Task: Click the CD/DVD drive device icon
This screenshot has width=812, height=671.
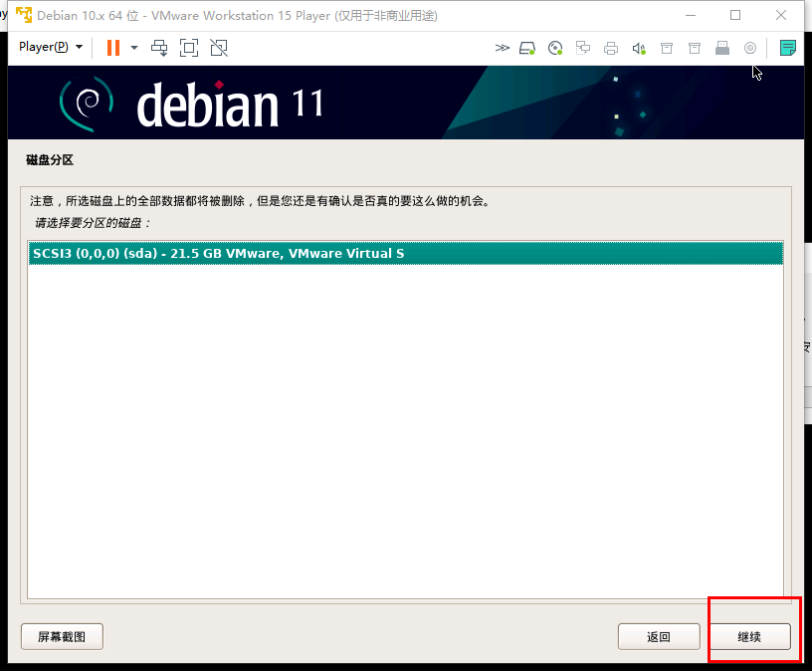Action: [555, 48]
